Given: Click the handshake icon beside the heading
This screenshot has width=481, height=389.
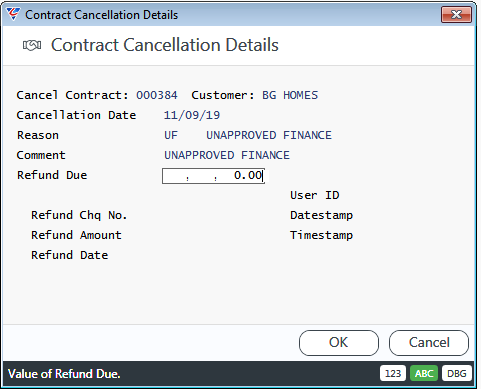Looking at the screenshot, I should click(x=32, y=45).
